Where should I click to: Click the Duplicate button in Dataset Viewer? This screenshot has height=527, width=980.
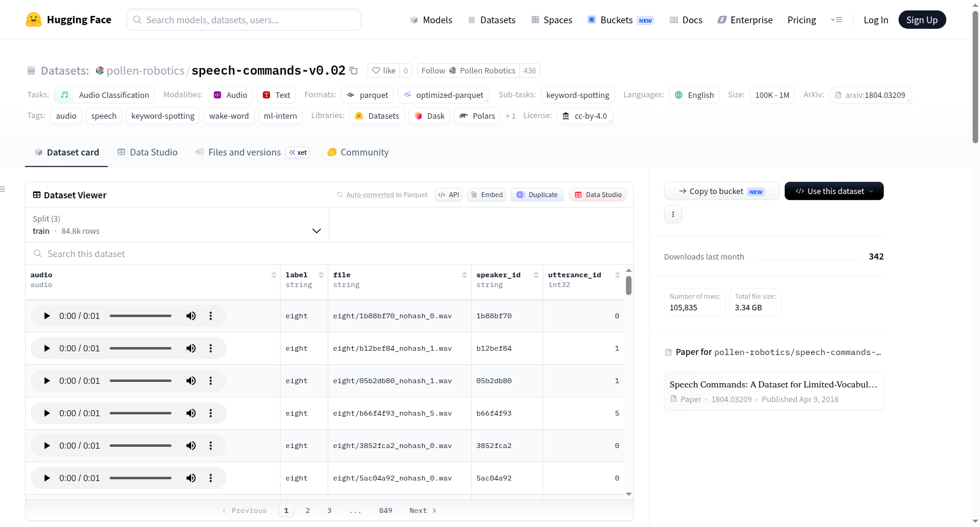(537, 195)
